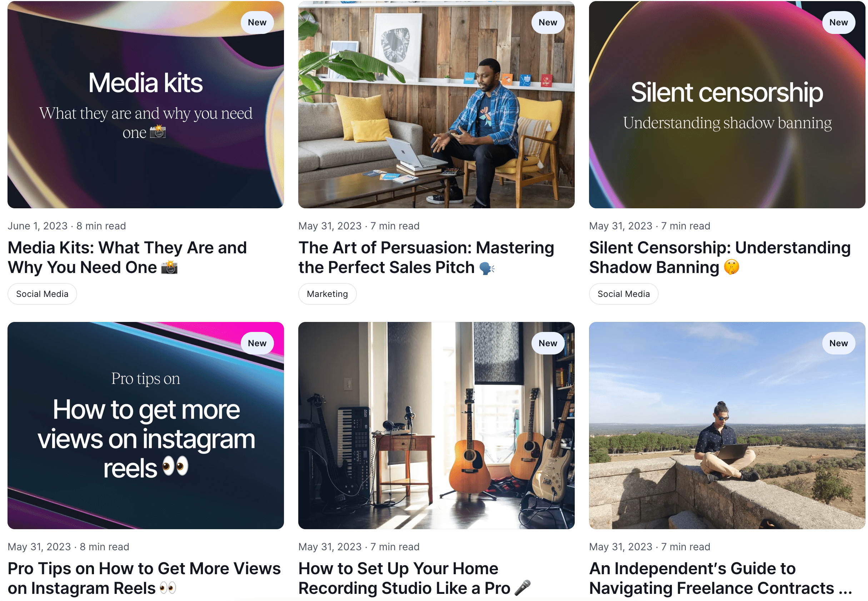This screenshot has height=601, width=868.
Task: Open 'An Independent's Guide to Navigating Freelance Contracts' title
Action: click(x=720, y=578)
